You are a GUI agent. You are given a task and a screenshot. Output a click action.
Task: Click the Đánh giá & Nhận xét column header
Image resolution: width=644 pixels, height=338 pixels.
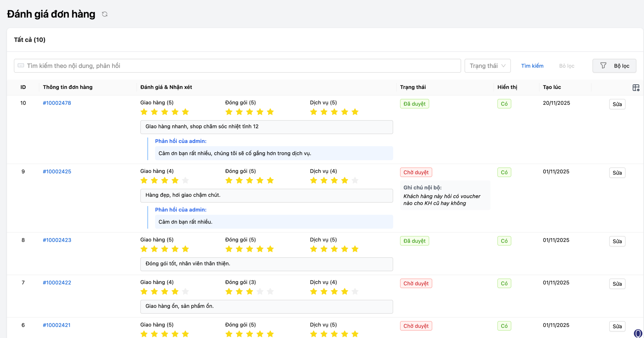tap(166, 87)
